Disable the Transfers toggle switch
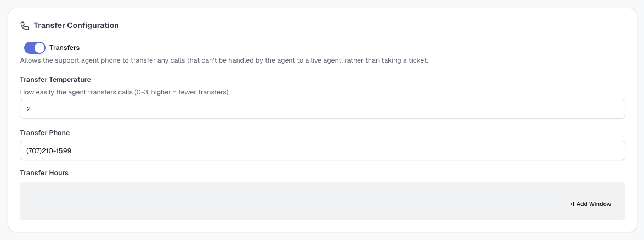 [35, 48]
